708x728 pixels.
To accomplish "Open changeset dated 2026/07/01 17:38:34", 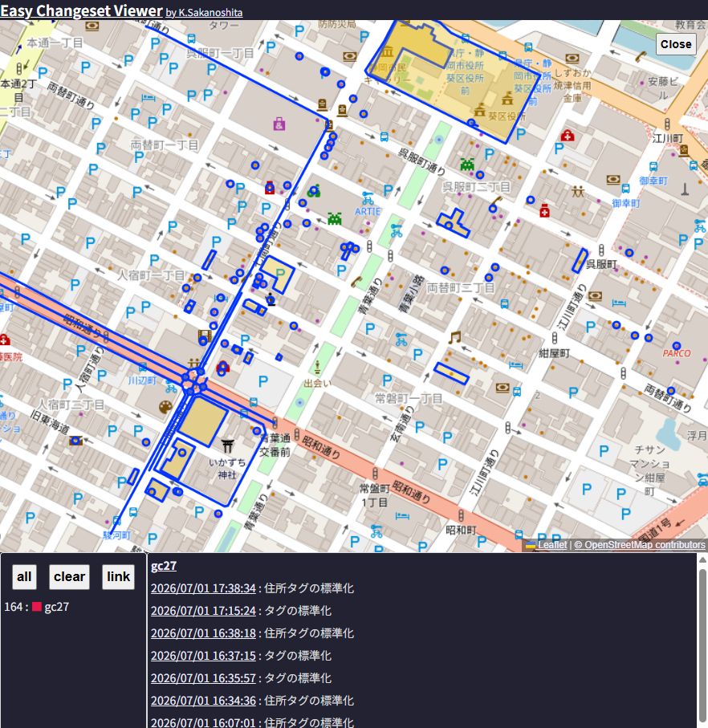I will [203, 588].
